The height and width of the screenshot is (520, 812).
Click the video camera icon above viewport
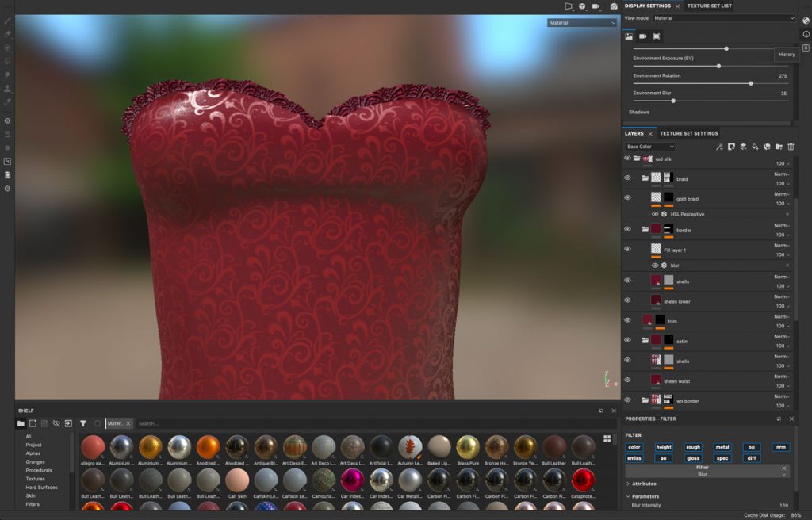coord(596,6)
